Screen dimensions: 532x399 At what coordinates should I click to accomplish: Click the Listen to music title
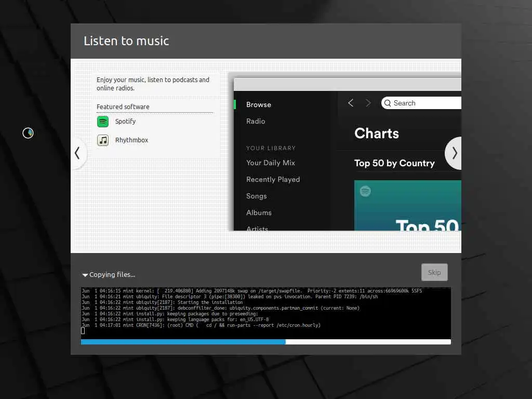126,41
